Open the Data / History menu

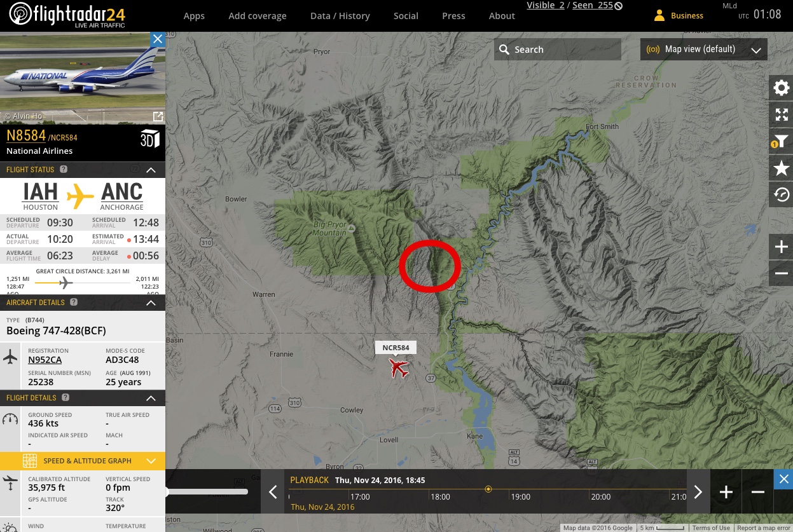340,16
